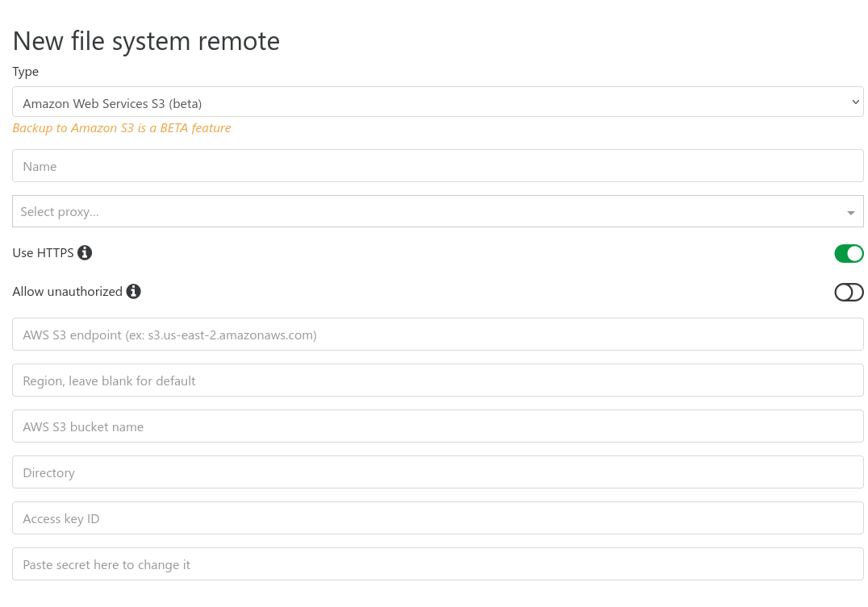The image size is (868, 607).
Task: Click the Access key ID field
Action: click(x=437, y=518)
